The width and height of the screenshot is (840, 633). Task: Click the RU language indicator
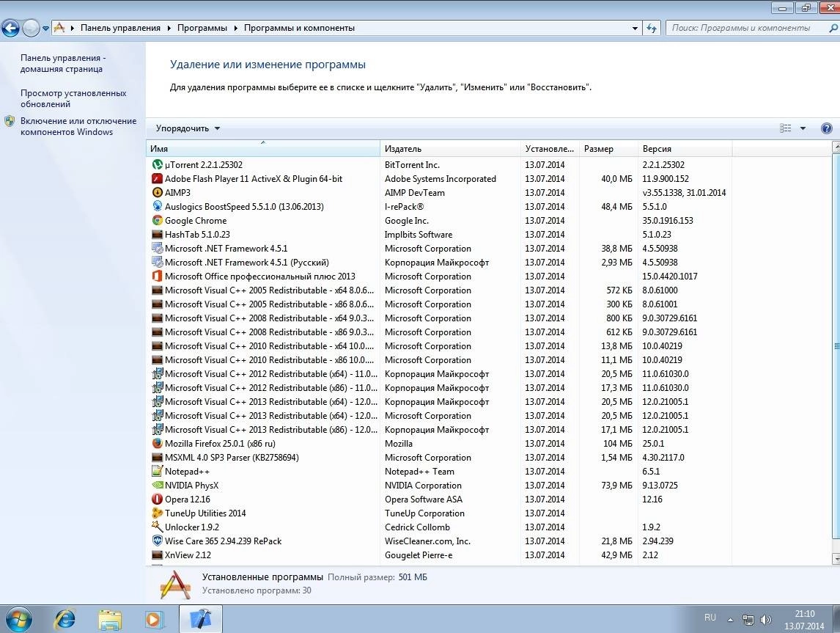pos(710,618)
